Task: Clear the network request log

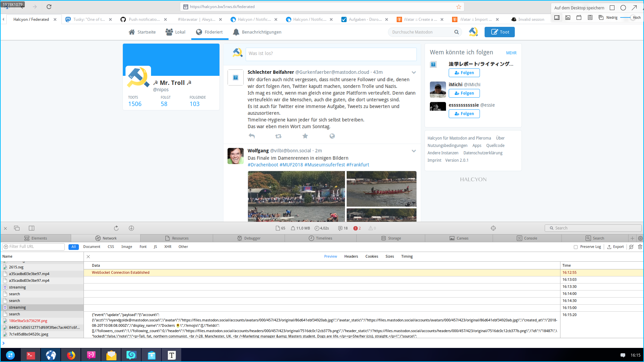Action: (x=640, y=247)
